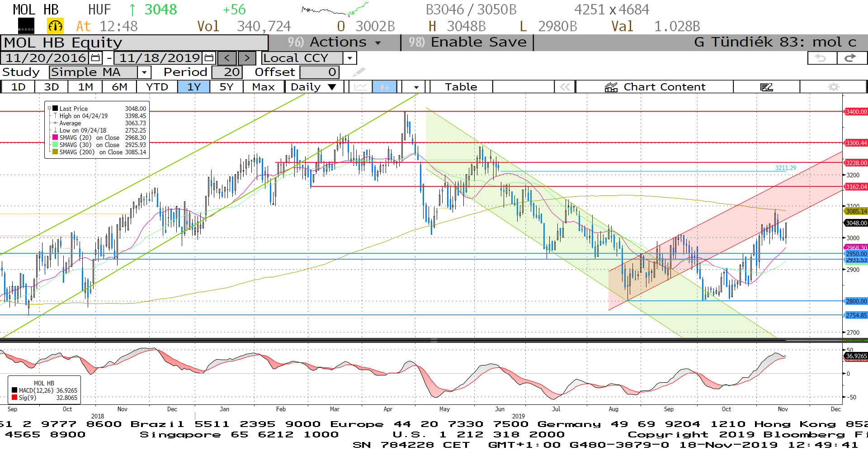Open the Local CCY currency dropdown

click(349, 58)
